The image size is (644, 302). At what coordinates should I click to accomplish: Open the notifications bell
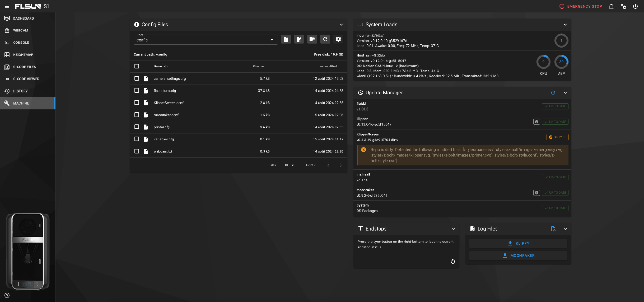tap(611, 6)
